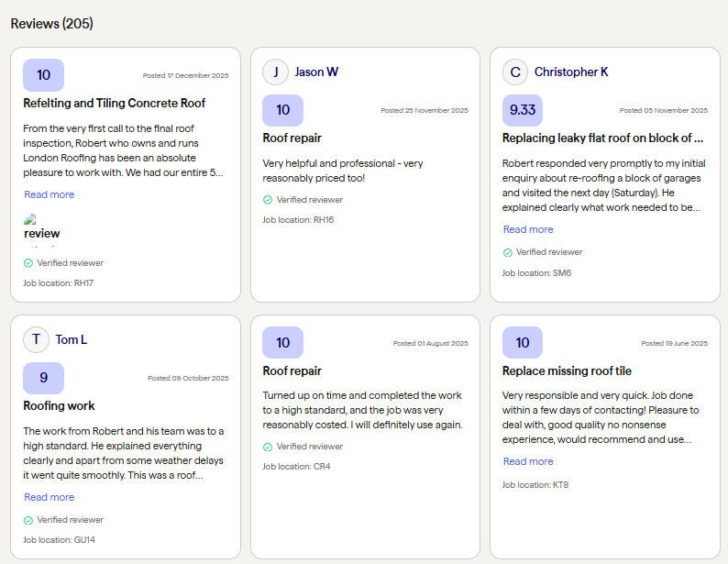
Task: Expand Christopher K's review with Read more
Action: click(x=528, y=229)
